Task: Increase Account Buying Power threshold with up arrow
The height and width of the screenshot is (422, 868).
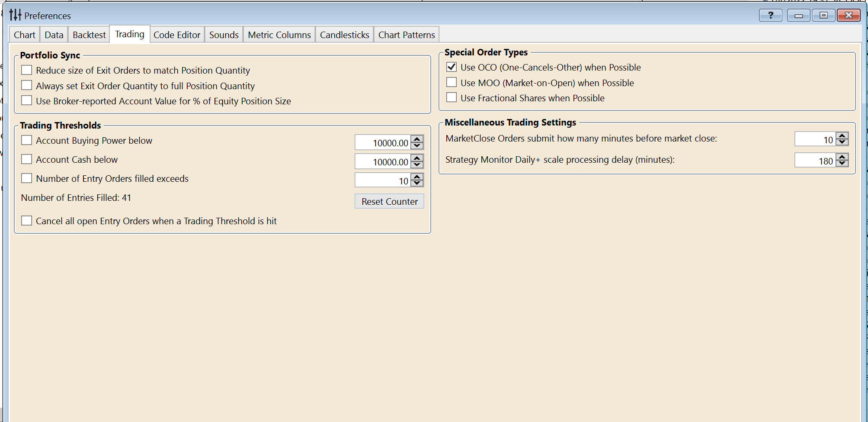Action: point(417,139)
